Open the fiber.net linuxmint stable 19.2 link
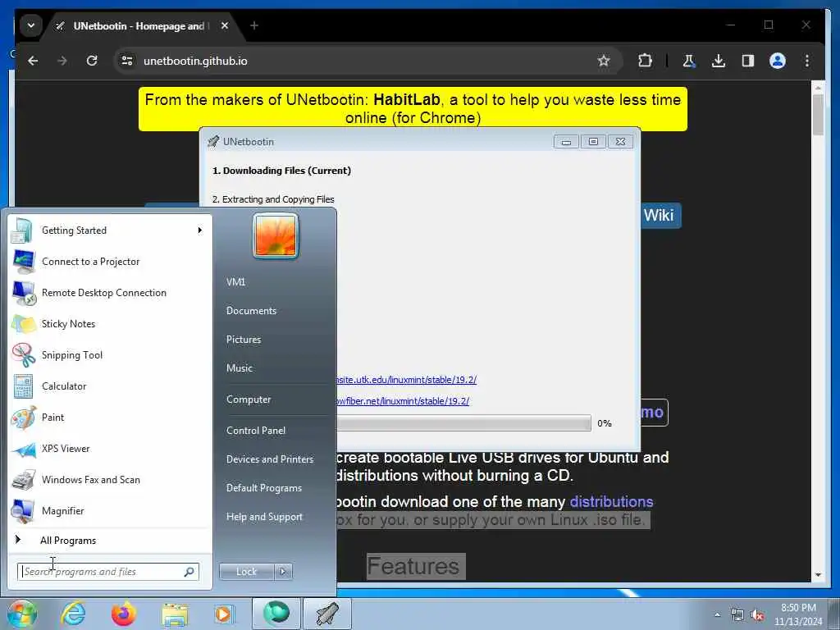 pos(402,401)
